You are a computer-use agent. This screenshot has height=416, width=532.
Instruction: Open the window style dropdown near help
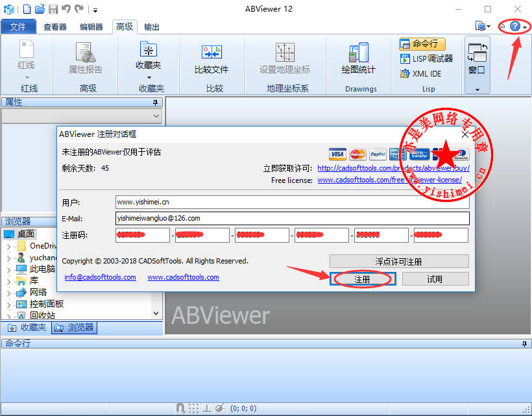coord(483,26)
